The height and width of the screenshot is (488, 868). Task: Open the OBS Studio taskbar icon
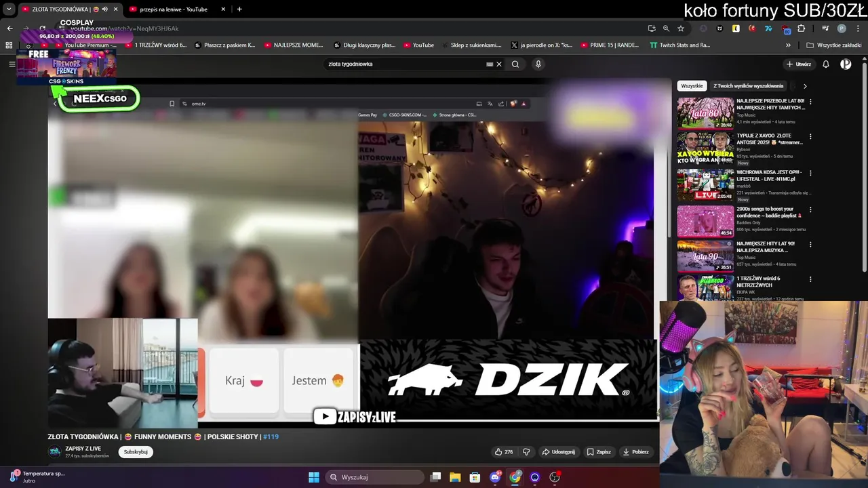point(555,477)
